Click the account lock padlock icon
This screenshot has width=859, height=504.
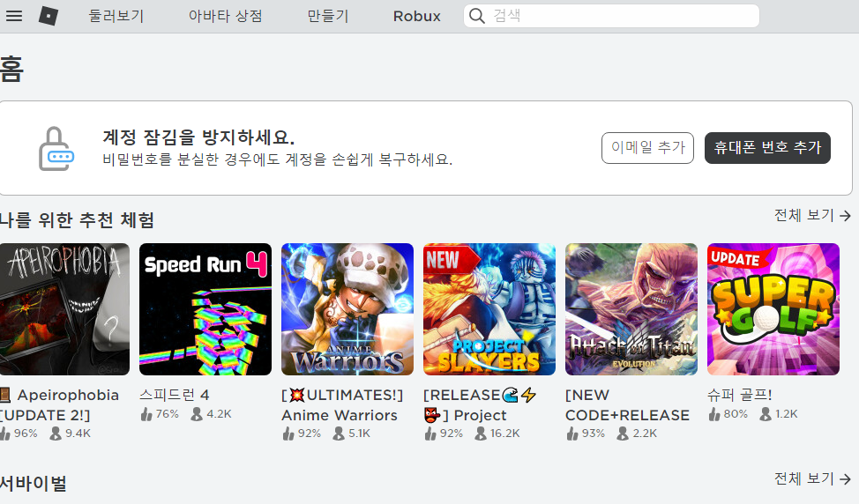tap(56, 149)
